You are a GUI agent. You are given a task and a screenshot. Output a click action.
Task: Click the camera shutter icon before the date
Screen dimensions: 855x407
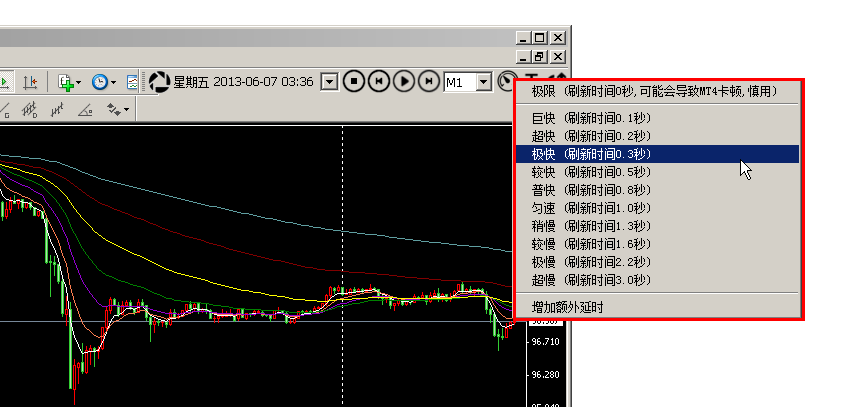(160, 81)
